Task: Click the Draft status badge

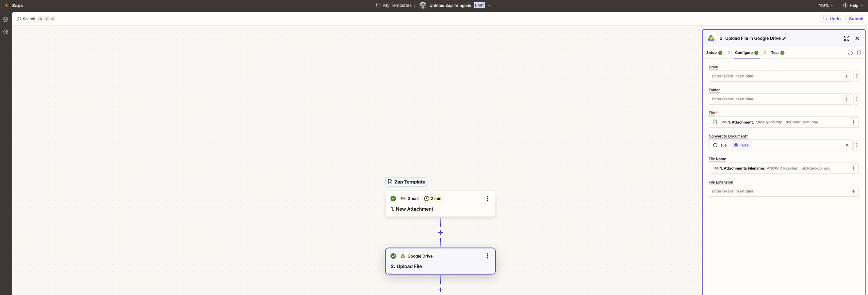Action: point(479,5)
